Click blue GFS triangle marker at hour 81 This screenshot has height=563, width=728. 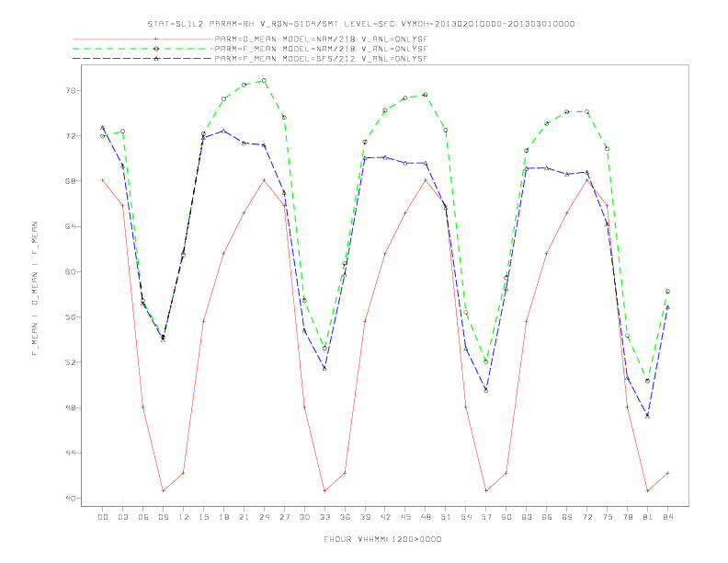[648, 416]
